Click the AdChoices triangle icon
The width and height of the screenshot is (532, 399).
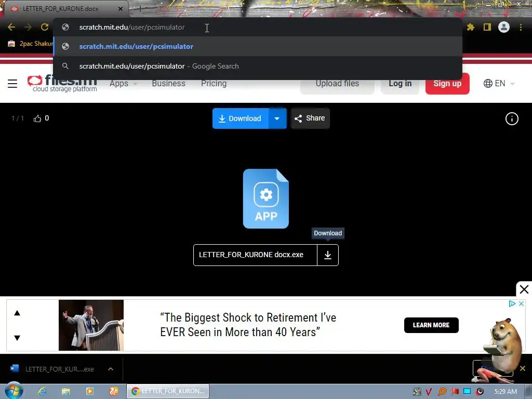(512, 303)
